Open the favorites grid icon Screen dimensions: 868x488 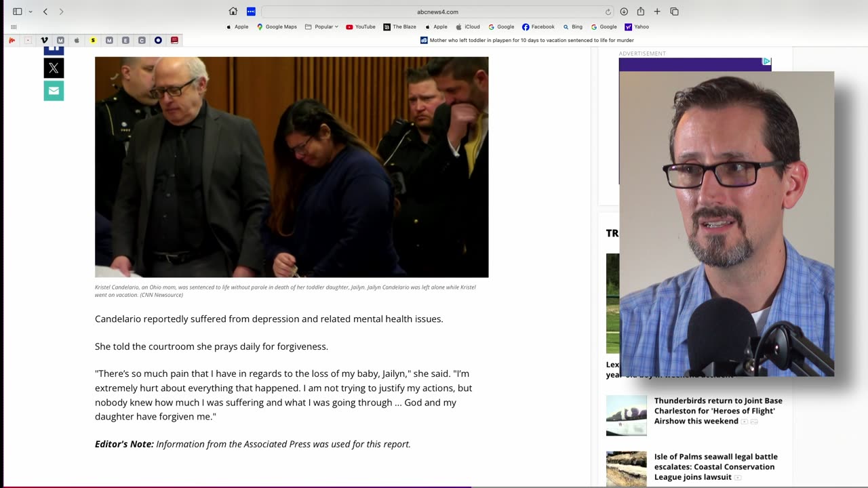(x=14, y=27)
